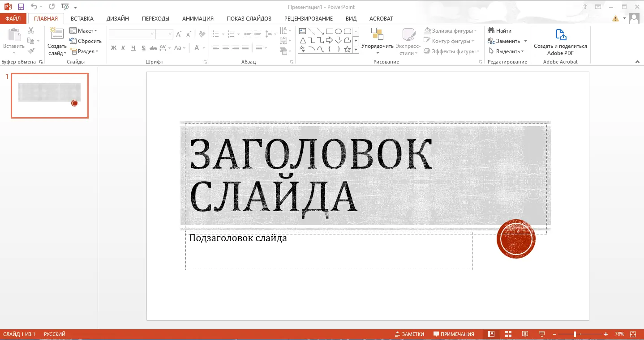644x340 pixels.
Task: Click the Заменить button
Action: (x=507, y=41)
